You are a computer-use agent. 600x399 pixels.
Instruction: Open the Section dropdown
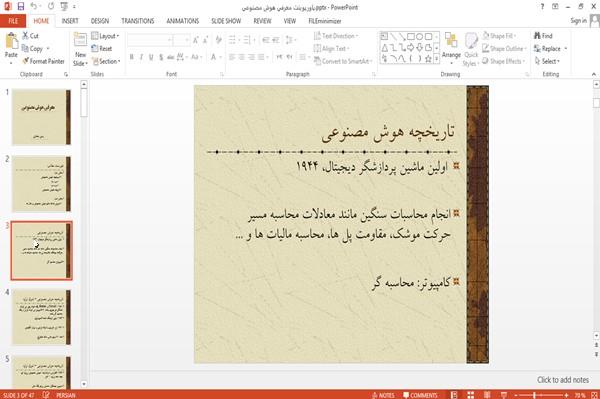106,61
